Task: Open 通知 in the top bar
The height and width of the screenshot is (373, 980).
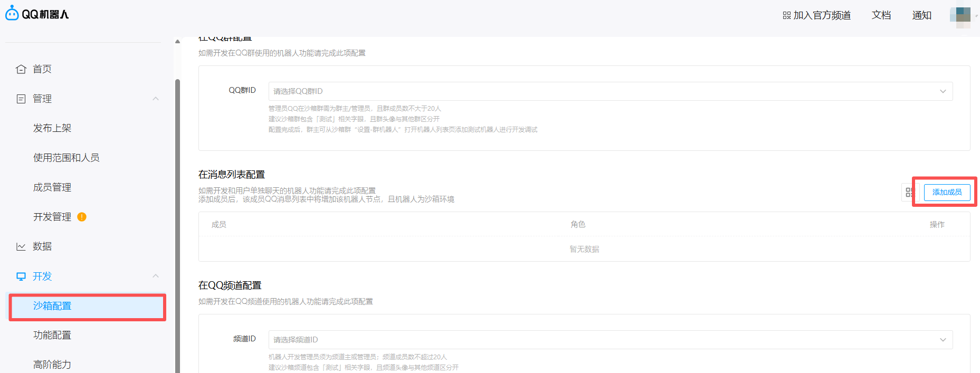Action: 922,15
